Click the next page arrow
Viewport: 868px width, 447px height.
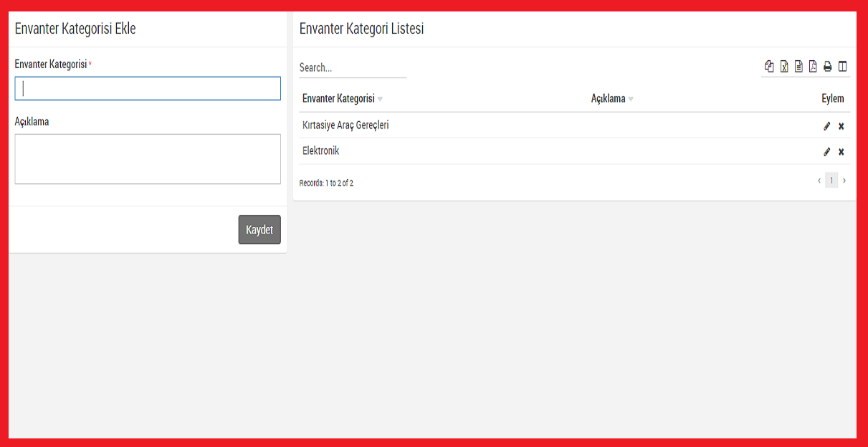844,181
